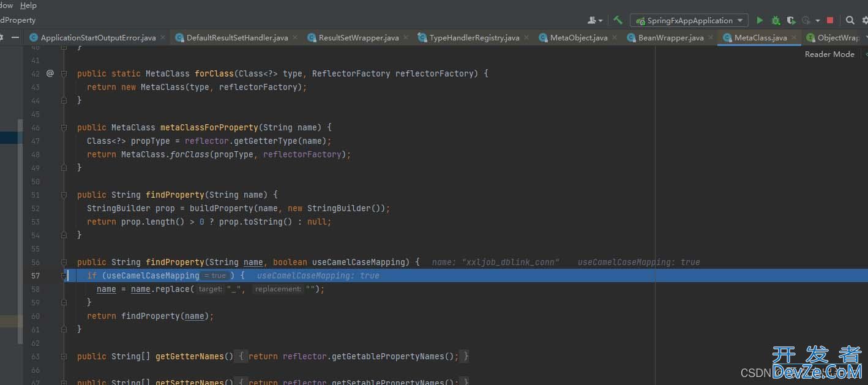Collapse the fold marker at line 57
868x385 pixels.
tap(64, 275)
